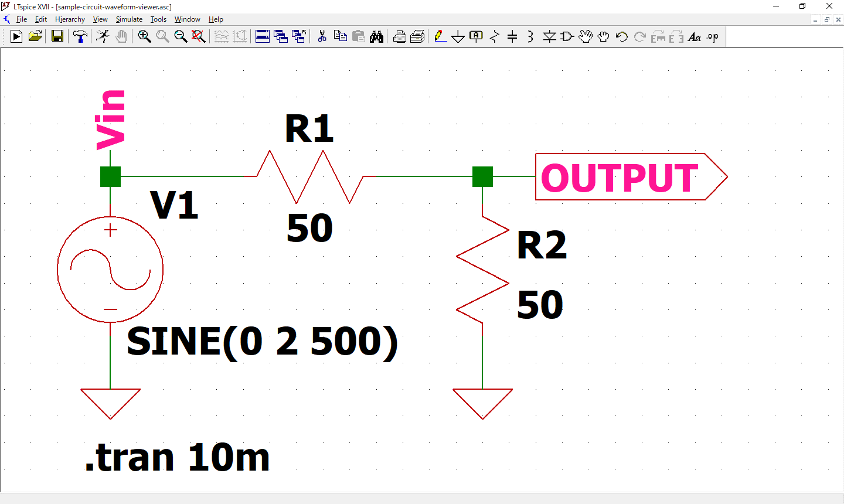The width and height of the screenshot is (844, 504).
Task: Open the Control Panel hammer icon
Action: [x=80, y=36]
